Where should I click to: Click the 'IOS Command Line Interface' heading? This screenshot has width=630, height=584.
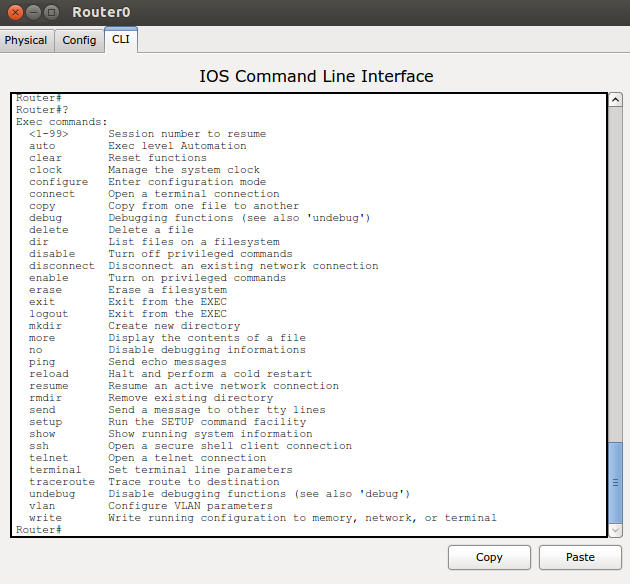(x=316, y=76)
